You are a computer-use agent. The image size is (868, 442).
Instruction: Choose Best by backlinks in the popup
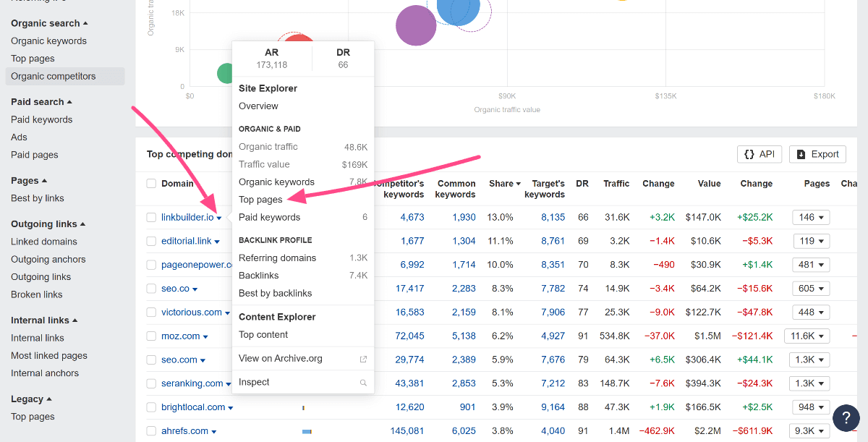(x=276, y=293)
